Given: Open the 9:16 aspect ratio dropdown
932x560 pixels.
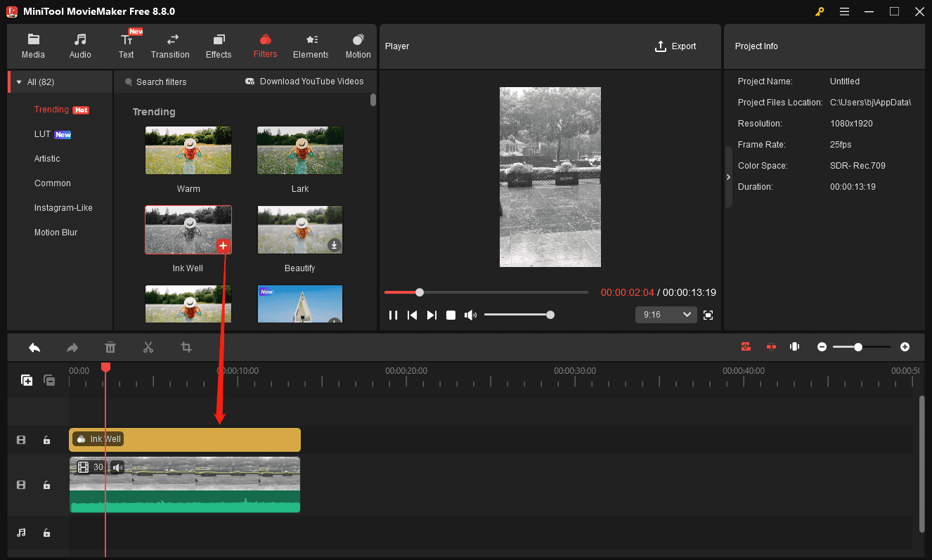Looking at the screenshot, I should (x=666, y=315).
